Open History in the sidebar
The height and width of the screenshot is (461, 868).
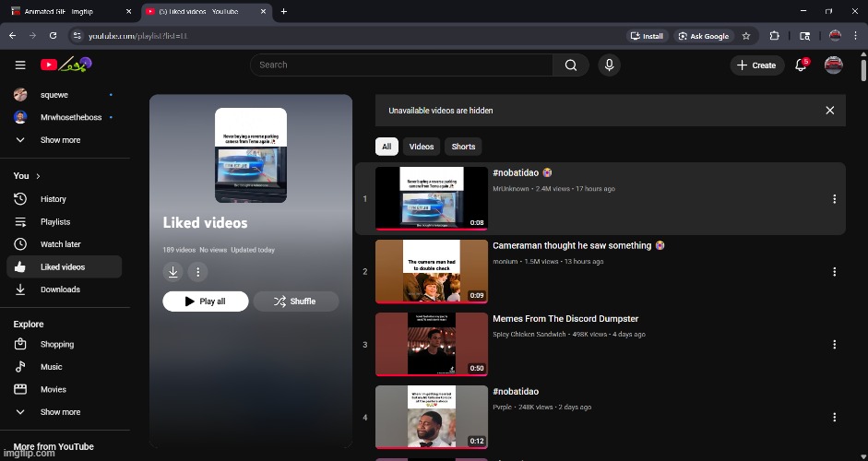pyautogui.click(x=54, y=199)
